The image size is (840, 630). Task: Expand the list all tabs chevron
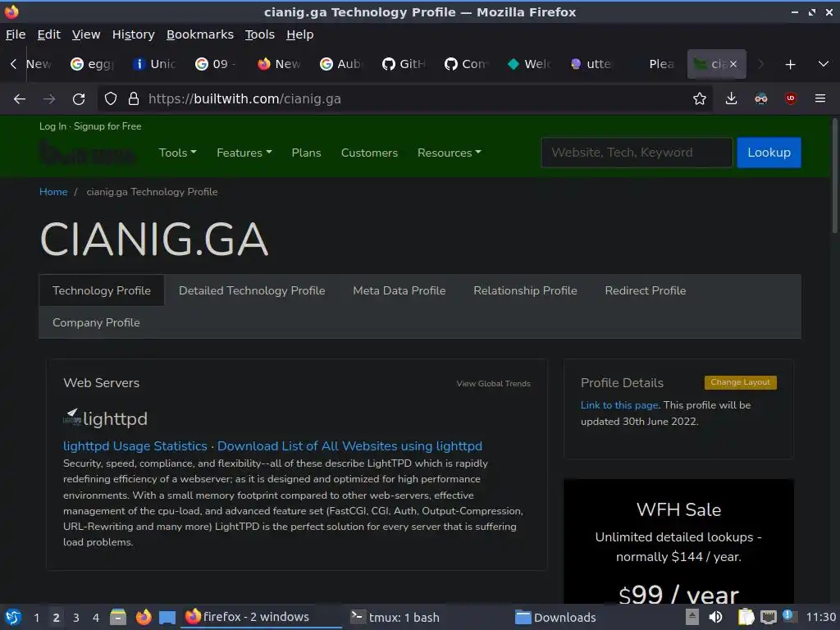click(824, 64)
